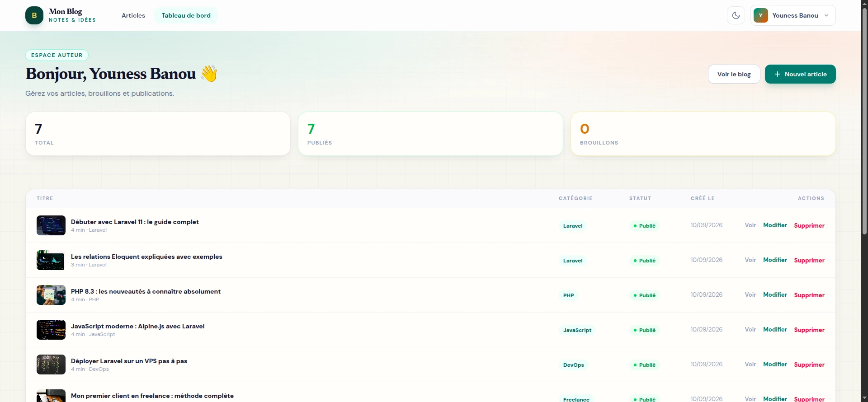Go to the Articles menu item
Viewport: 868px width, 402px height.
pos(133,15)
